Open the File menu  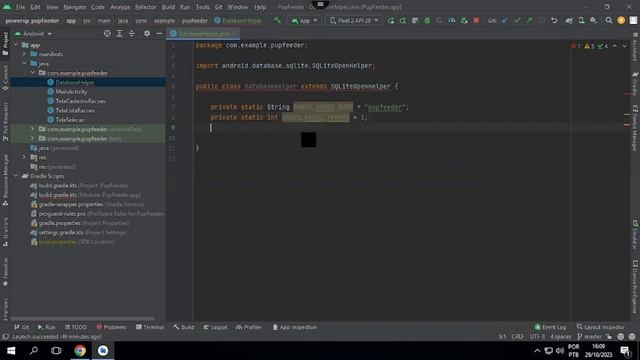pyautogui.click(x=20, y=7)
